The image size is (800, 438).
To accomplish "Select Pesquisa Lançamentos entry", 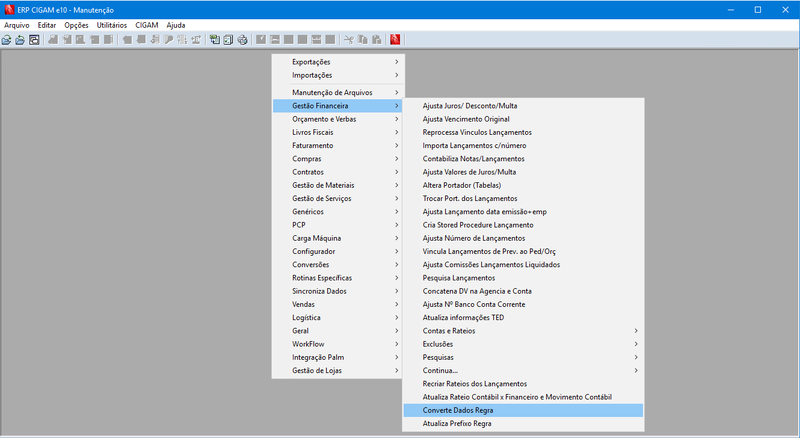I will [523, 278].
